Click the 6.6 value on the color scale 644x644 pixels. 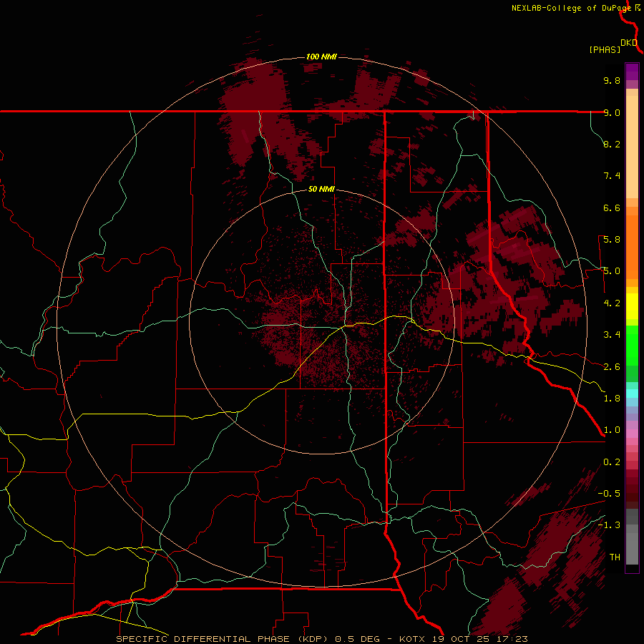tap(612, 208)
